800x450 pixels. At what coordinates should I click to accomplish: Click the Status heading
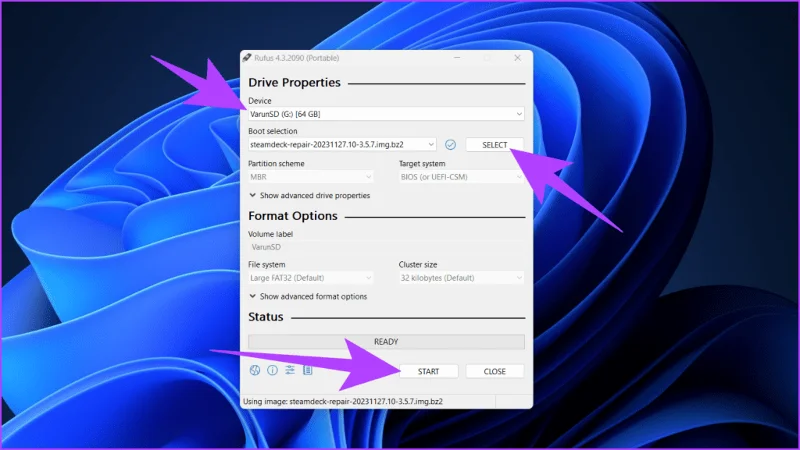(x=265, y=317)
